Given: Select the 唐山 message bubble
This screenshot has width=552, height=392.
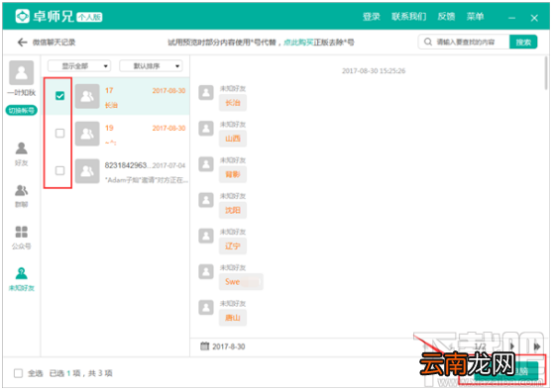Looking at the screenshot, I should coord(233,318).
